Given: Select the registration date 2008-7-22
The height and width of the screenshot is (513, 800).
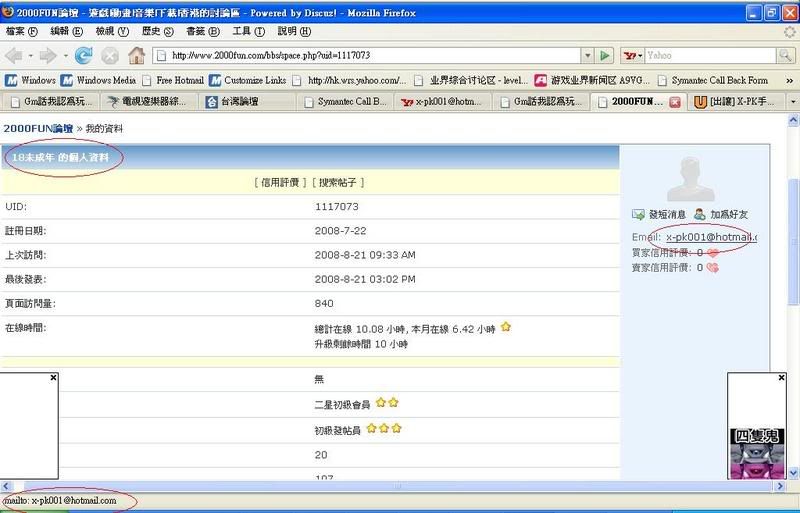Looking at the screenshot, I should click(340, 231).
